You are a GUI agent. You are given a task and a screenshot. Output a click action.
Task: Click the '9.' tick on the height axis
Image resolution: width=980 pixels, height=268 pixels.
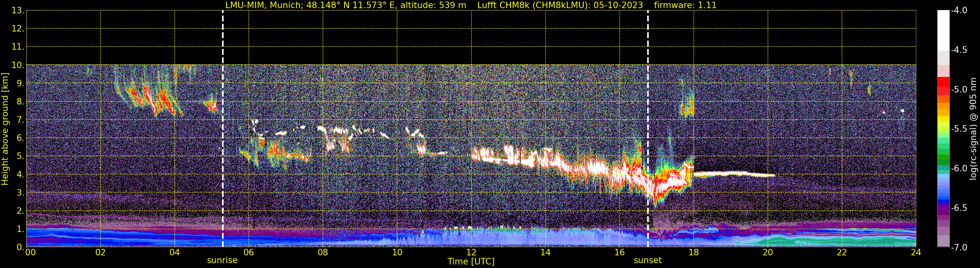20,83
